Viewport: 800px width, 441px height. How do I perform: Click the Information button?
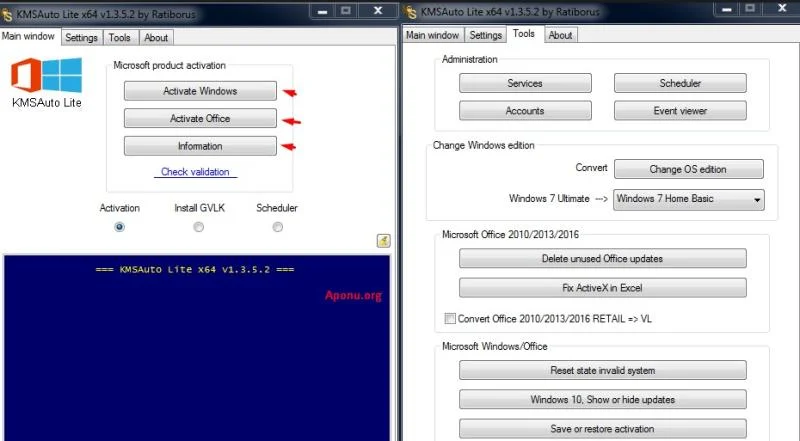pyautogui.click(x=201, y=146)
